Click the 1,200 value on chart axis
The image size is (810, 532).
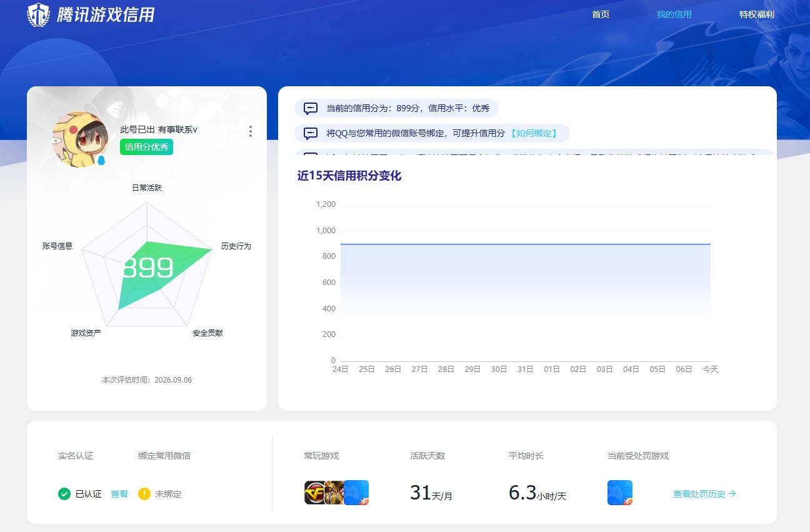pos(326,204)
